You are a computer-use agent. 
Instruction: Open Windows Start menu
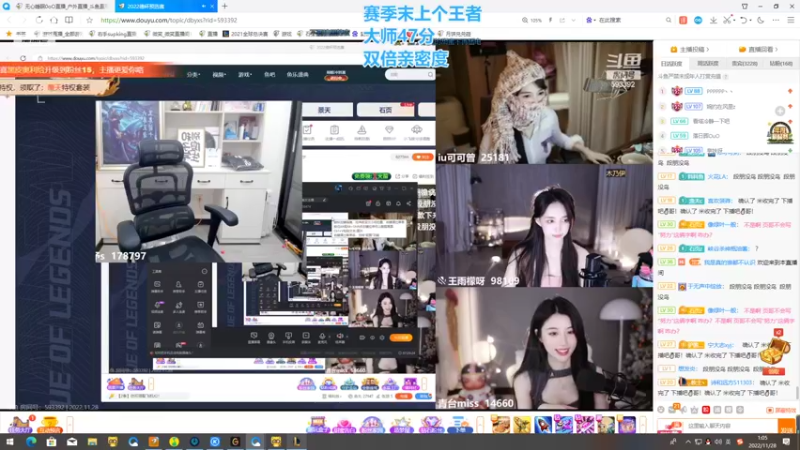[x=10, y=442]
